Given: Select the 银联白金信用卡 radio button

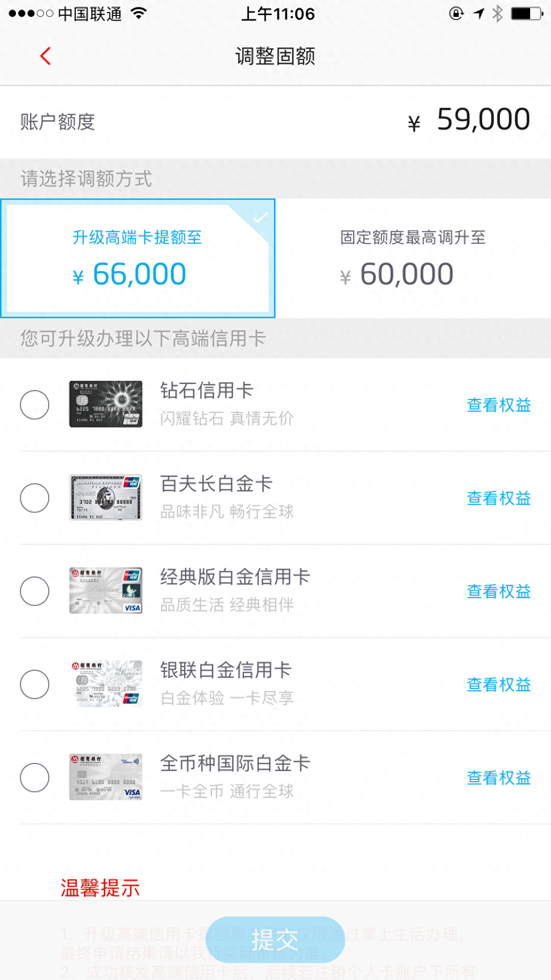Looking at the screenshot, I should coord(35,684).
